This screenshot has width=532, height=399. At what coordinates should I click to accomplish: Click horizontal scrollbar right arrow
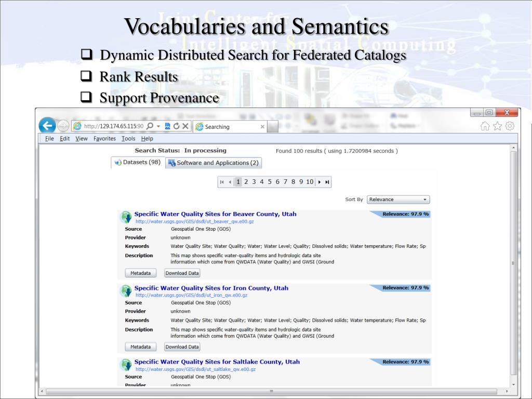(507, 391)
